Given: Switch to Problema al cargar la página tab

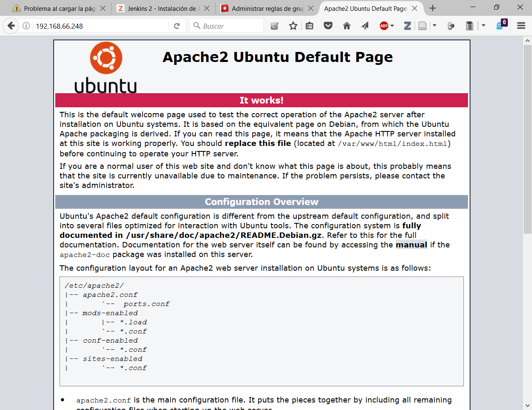Looking at the screenshot, I should tap(59, 8).
